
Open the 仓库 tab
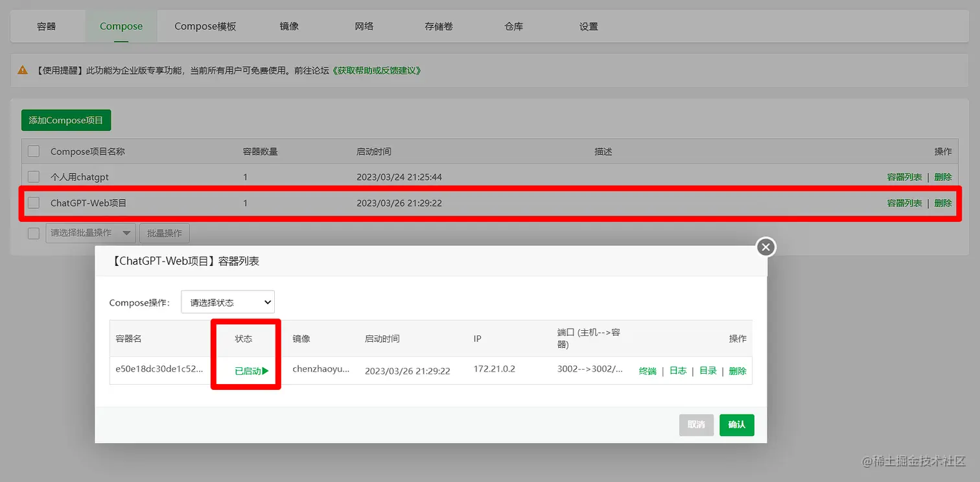pos(513,27)
